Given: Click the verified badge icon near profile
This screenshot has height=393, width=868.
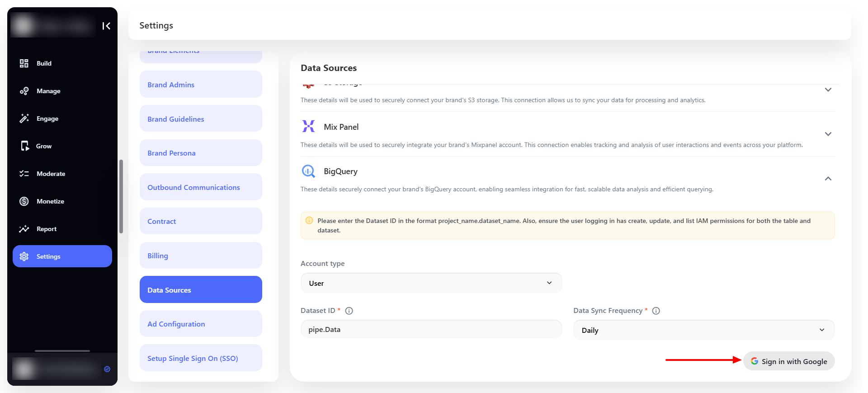Looking at the screenshot, I should pos(107,369).
